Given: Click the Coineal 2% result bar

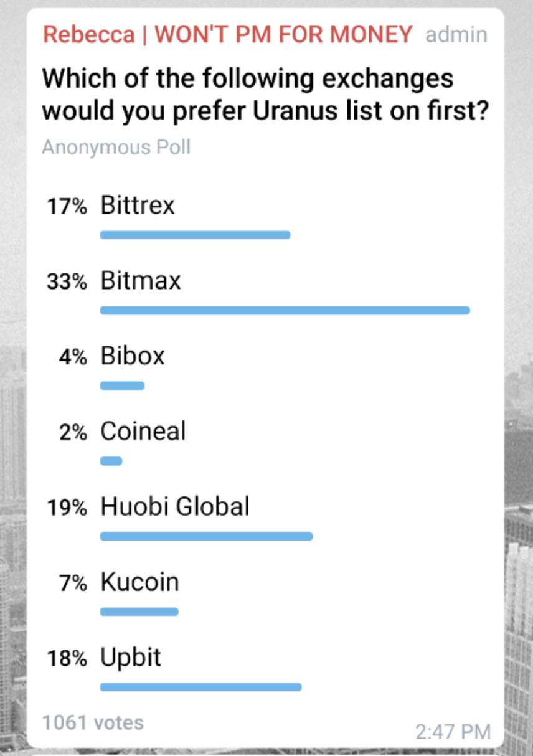Looking at the screenshot, I should (111, 461).
